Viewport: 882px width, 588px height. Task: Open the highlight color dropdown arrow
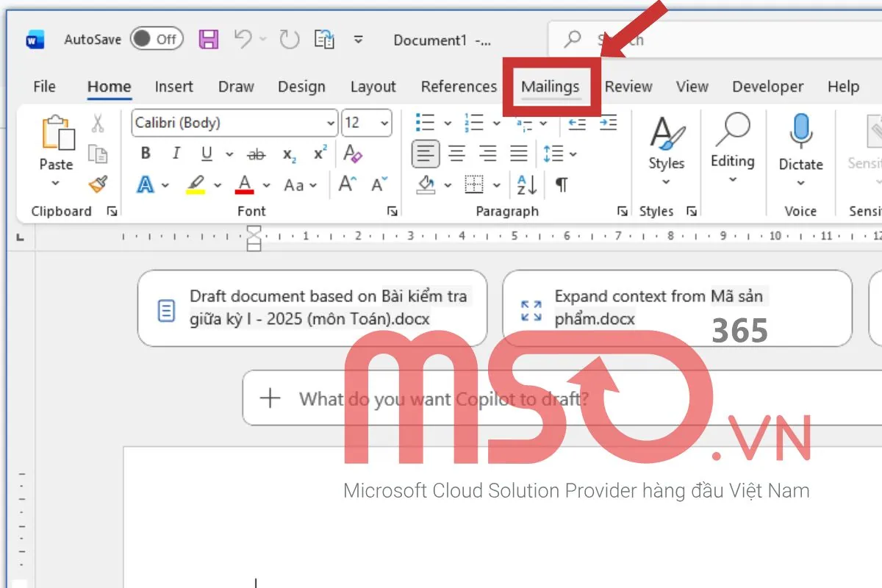click(216, 185)
